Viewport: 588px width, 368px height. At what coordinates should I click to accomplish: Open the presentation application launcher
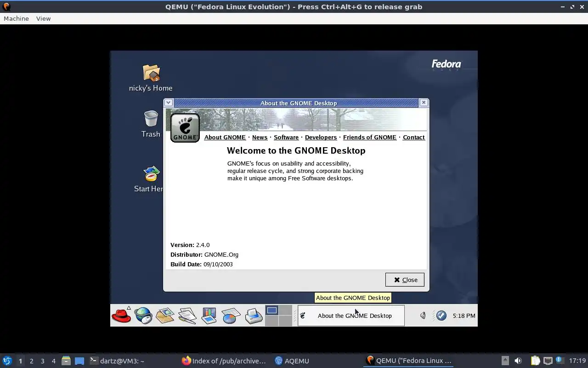click(209, 316)
